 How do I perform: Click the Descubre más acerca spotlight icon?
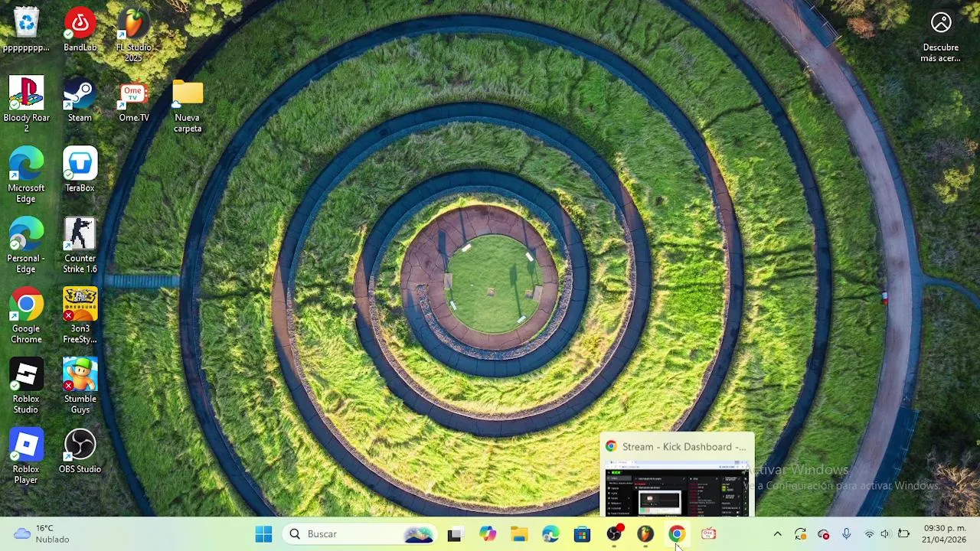[x=941, y=34]
